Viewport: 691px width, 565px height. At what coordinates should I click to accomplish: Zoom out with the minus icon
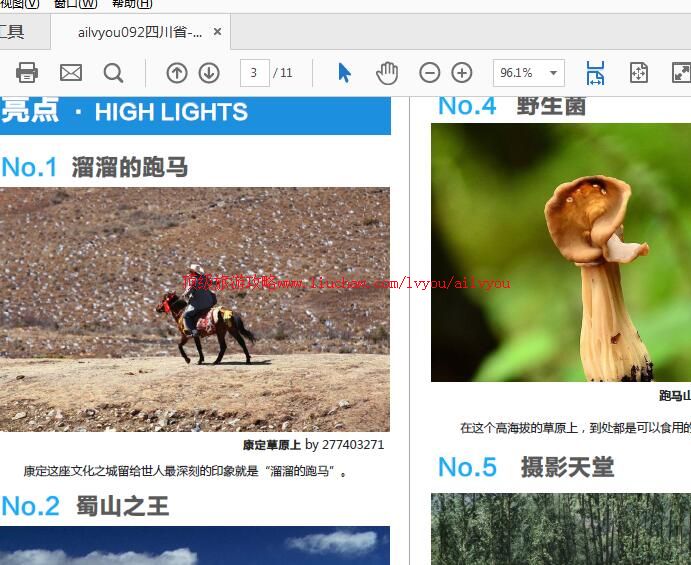(x=429, y=73)
